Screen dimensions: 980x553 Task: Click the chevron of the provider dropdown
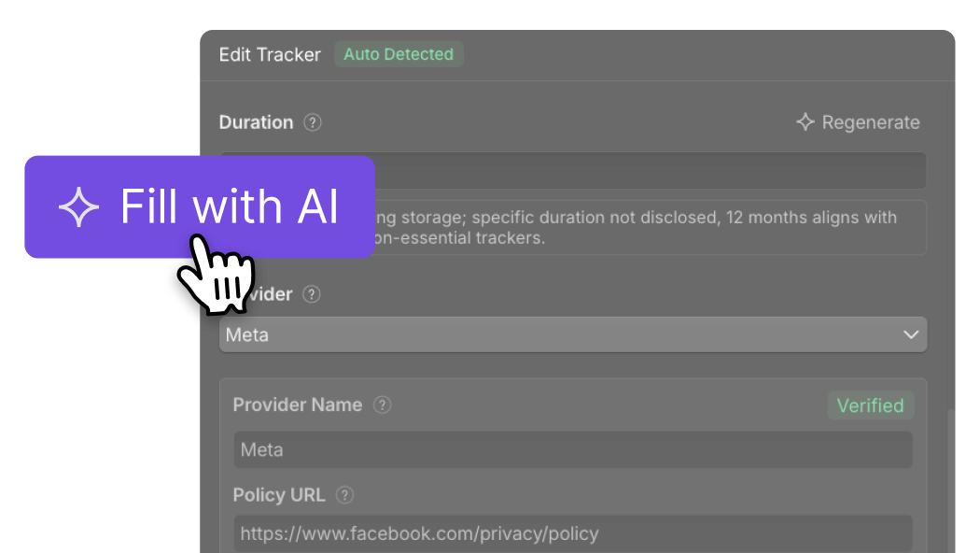point(911,334)
